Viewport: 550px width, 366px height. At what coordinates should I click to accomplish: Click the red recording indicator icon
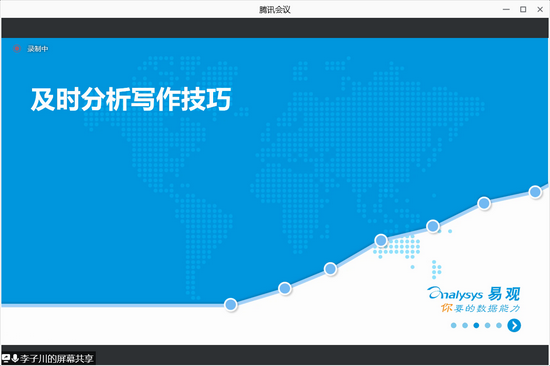16,48
